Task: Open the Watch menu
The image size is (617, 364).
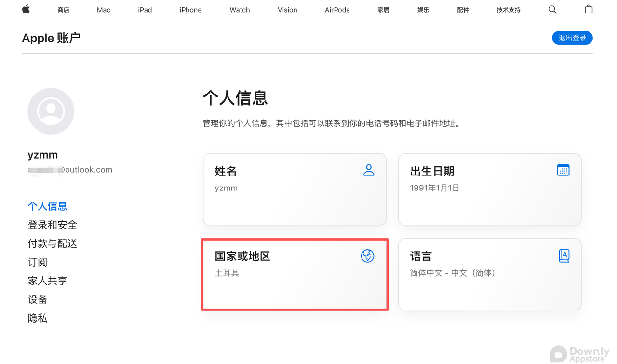Action: click(x=240, y=10)
